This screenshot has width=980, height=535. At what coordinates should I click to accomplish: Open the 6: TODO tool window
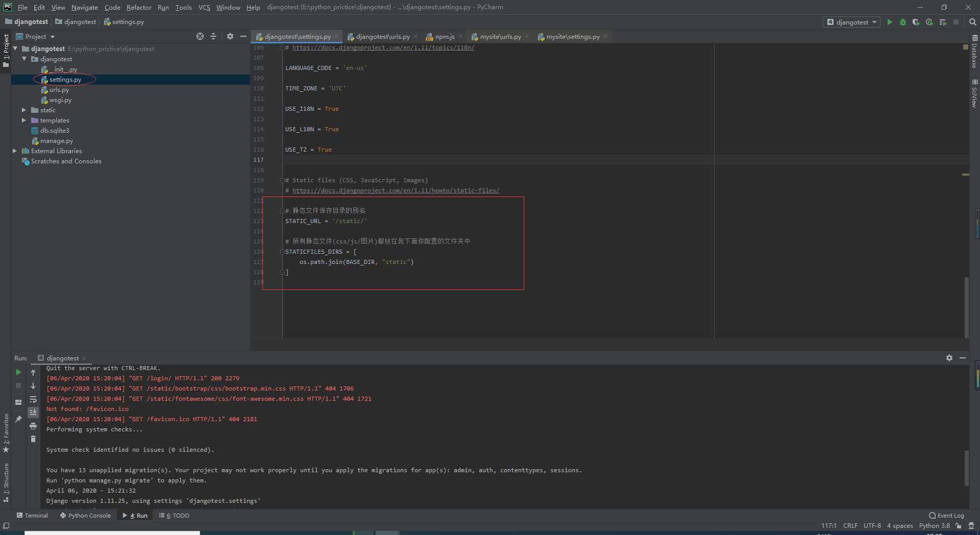[x=174, y=515]
